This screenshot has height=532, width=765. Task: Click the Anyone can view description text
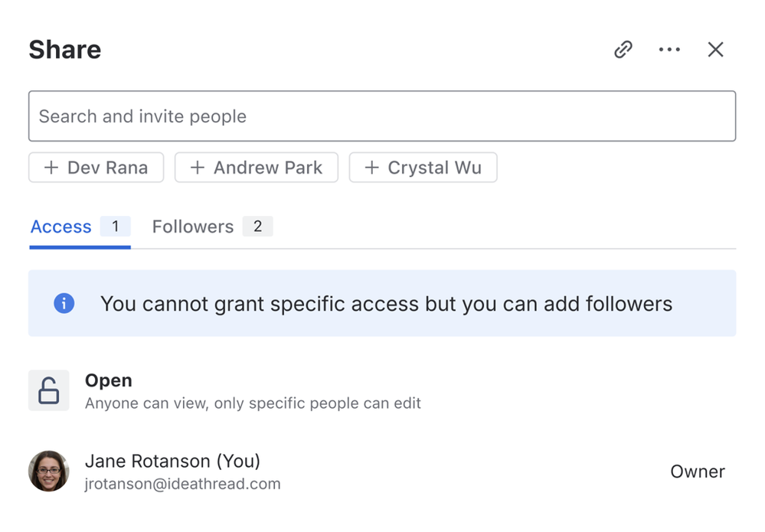pos(253,403)
